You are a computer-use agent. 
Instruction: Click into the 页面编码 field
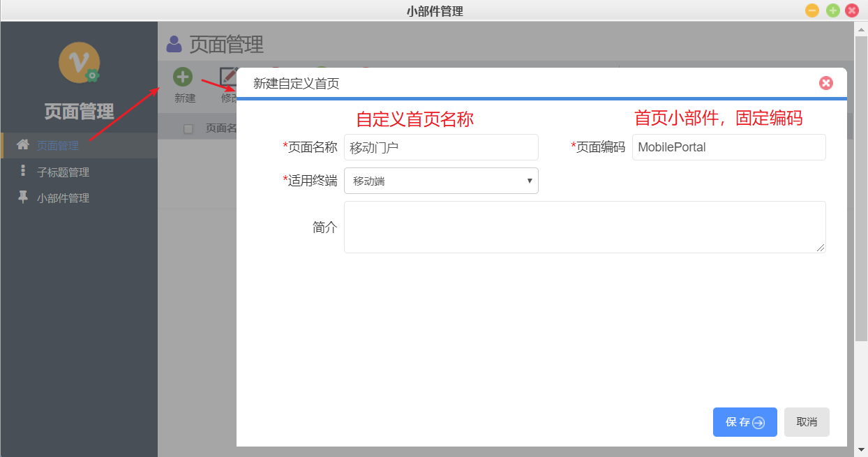(x=728, y=147)
